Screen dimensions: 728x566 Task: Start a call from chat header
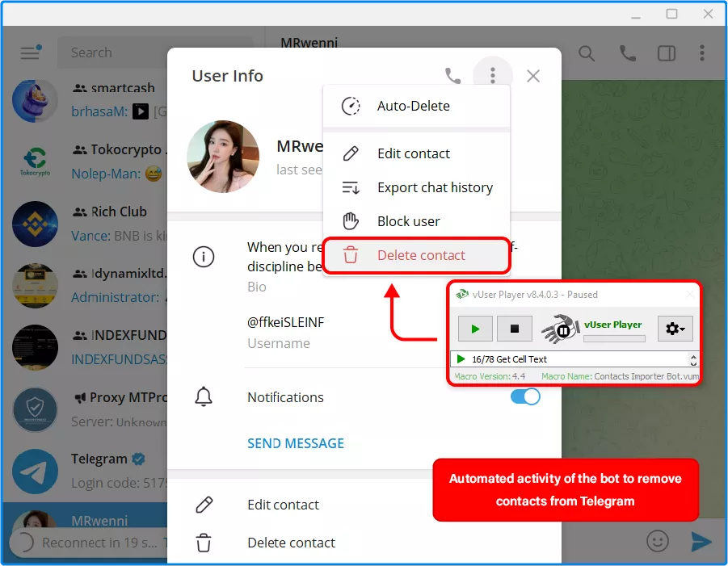pos(627,53)
